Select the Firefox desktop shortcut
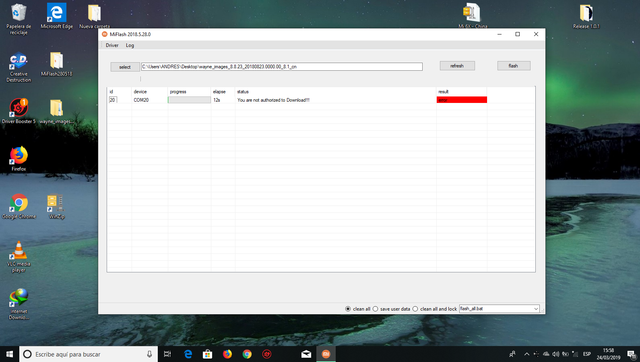Image resolution: width=640 pixels, height=362 pixels. click(x=18, y=159)
